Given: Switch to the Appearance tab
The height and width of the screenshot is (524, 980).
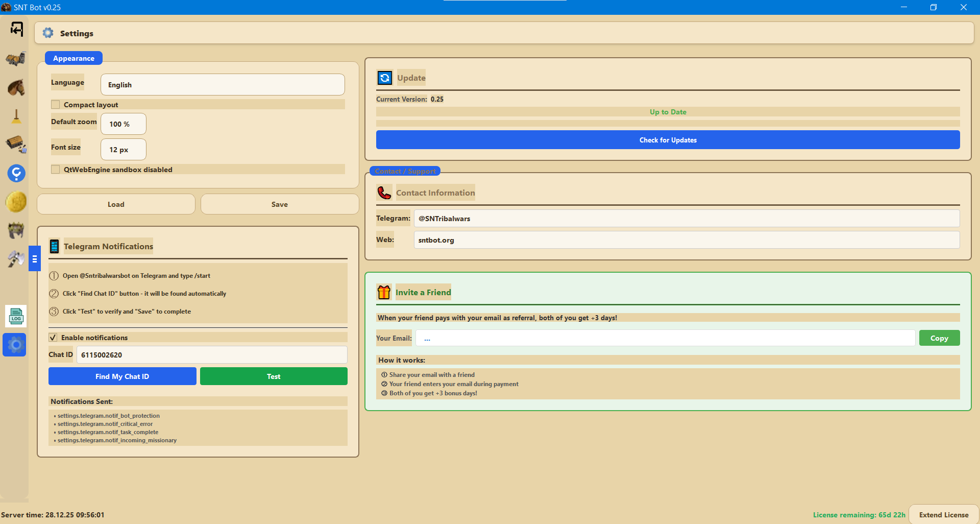Looking at the screenshot, I should click(73, 58).
